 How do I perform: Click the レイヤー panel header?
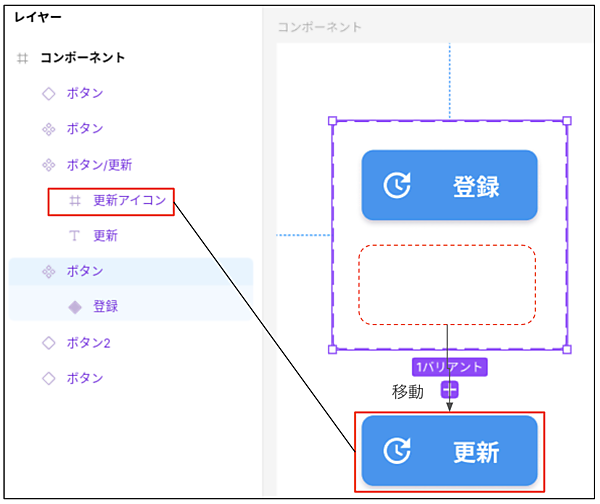click(38, 17)
